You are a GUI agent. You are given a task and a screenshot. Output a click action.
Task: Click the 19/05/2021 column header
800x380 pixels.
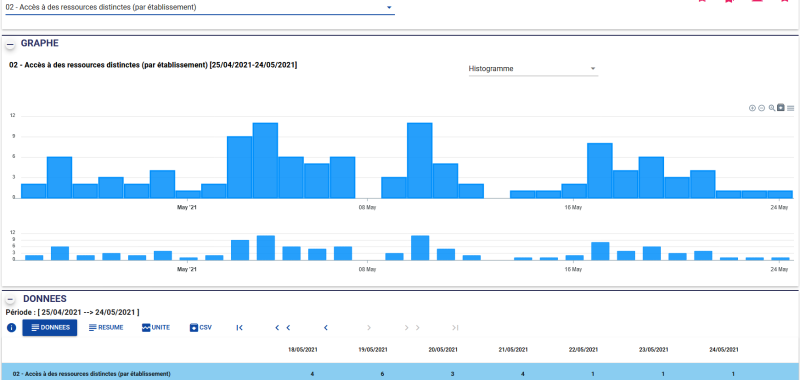tap(373, 350)
